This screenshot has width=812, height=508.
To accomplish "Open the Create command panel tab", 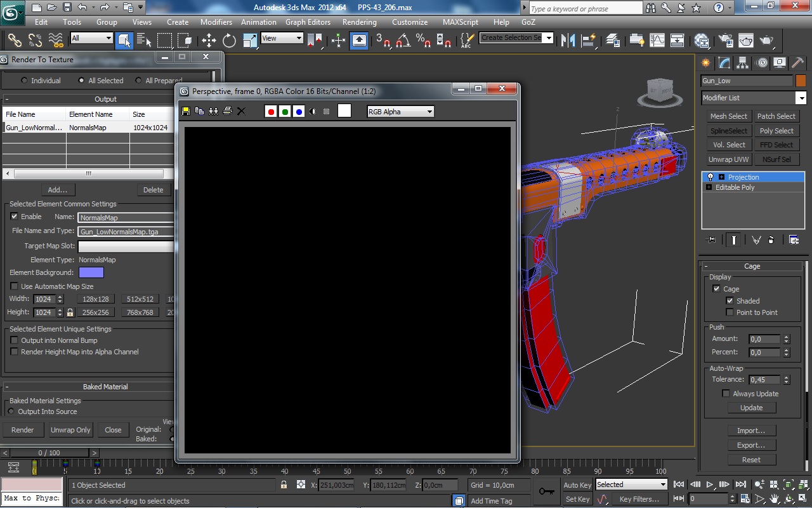I will click(x=706, y=63).
